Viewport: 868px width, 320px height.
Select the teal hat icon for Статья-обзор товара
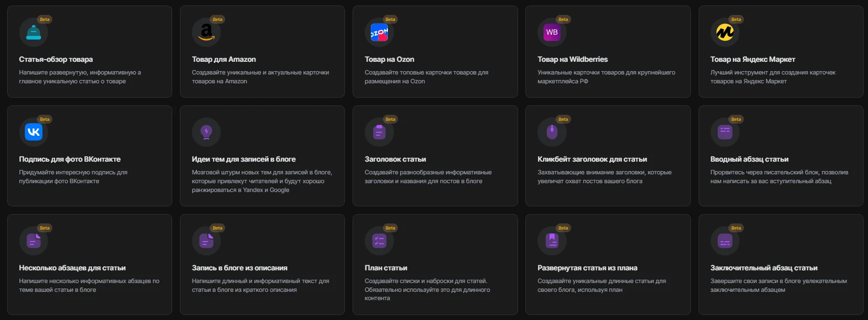(x=34, y=33)
